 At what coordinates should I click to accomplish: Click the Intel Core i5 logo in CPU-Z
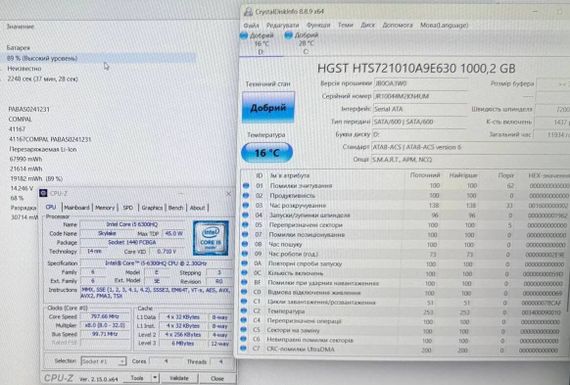point(211,238)
